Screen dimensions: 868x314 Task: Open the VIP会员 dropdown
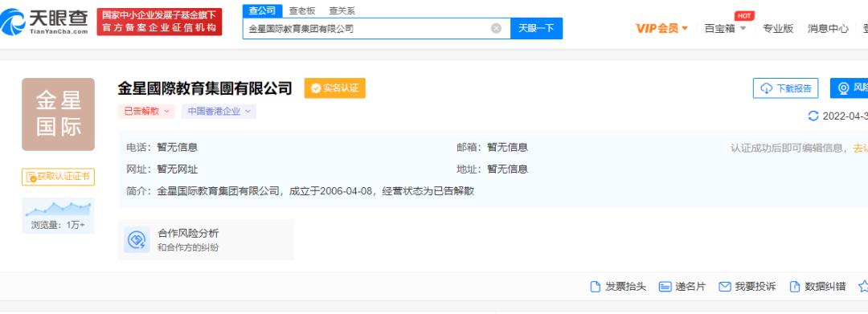coord(661,28)
